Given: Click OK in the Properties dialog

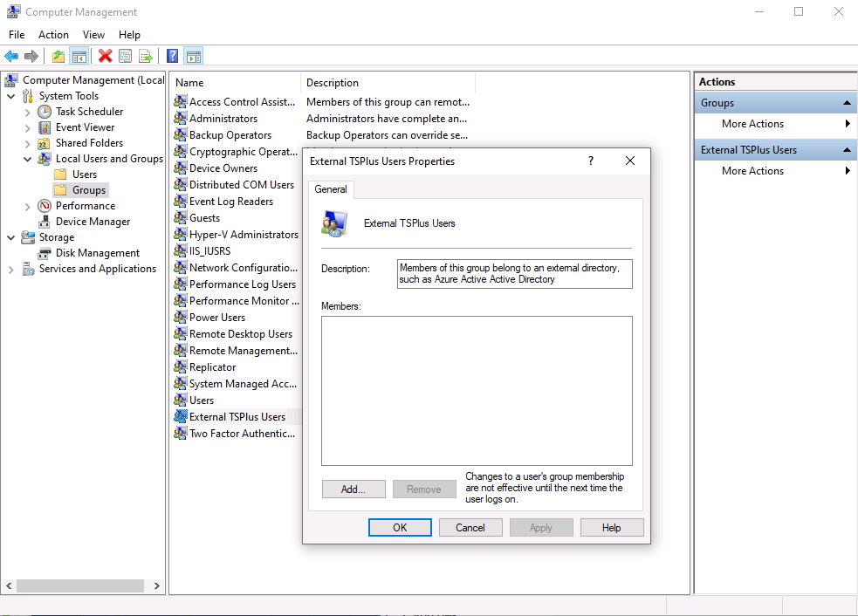Looking at the screenshot, I should coord(400,528).
